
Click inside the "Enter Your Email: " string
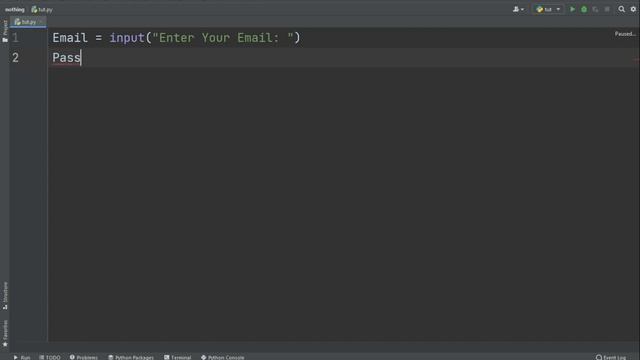click(x=223, y=38)
